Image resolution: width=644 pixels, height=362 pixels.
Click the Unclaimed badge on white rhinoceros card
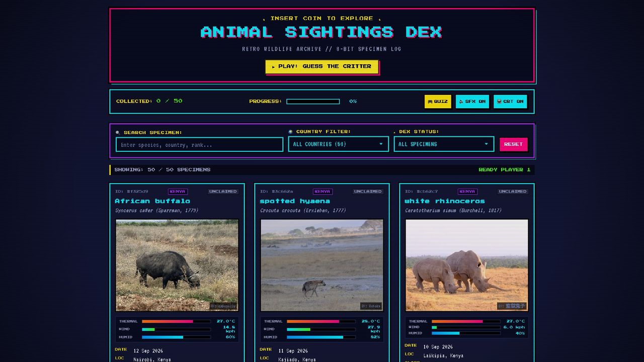513,192
